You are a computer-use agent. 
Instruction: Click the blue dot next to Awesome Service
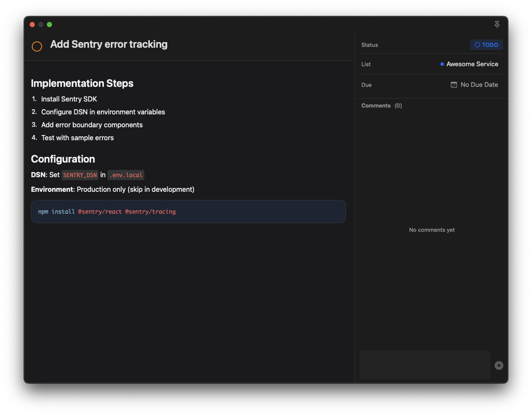(442, 64)
